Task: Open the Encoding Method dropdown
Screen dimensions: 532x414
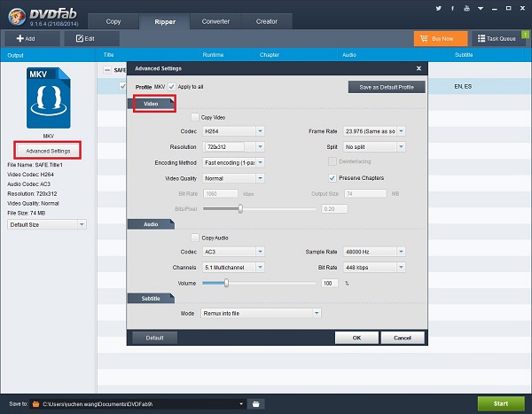Action: click(233, 162)
